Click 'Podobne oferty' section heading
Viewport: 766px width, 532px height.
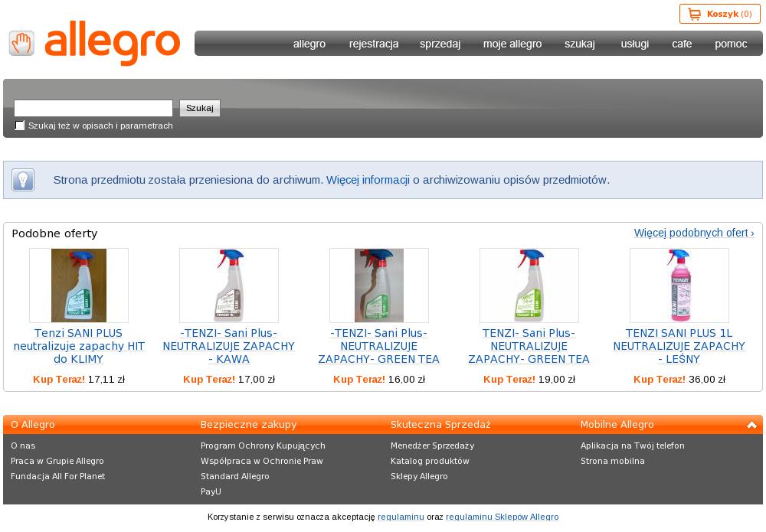(54, 233)
